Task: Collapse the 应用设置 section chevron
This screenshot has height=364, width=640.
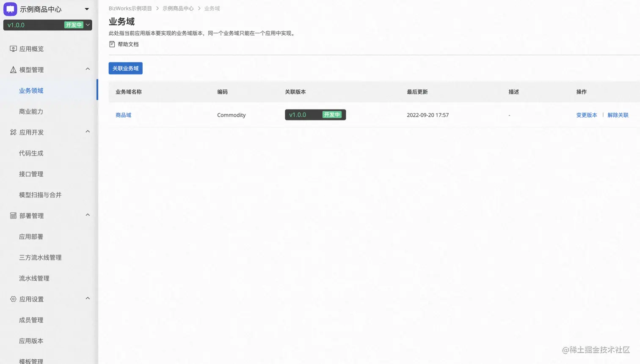Action: (88, 298)
